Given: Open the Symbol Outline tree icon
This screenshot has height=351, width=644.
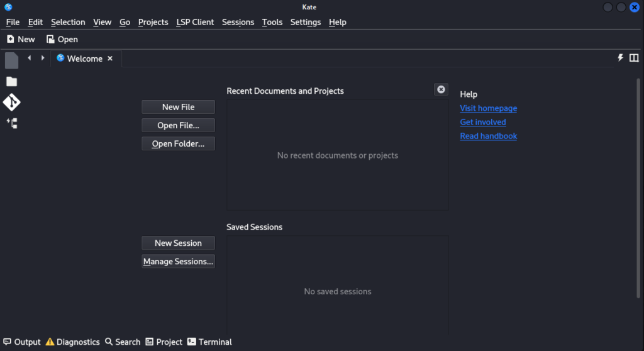Looking at the screenshot, I should (11, 123).
